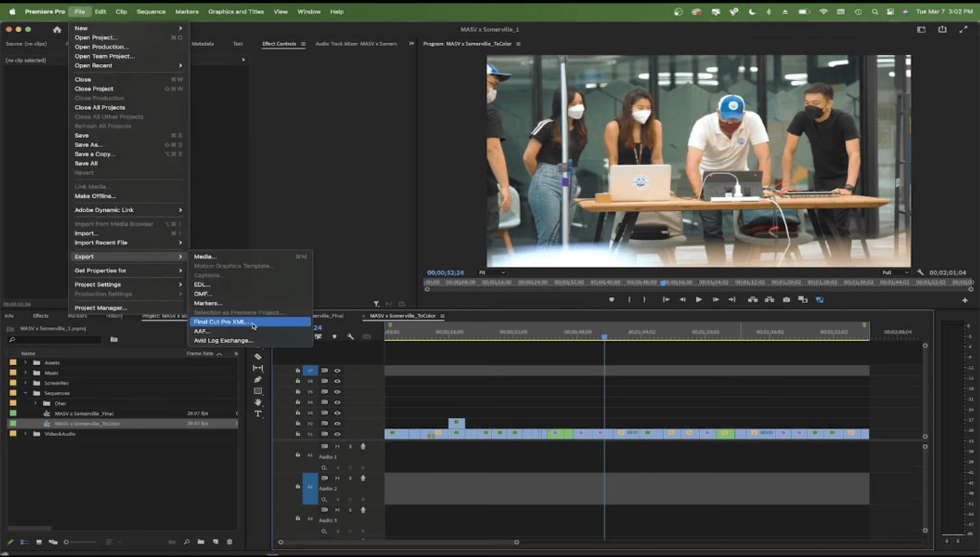Click the Effect Controls tab
980x557 pixels.
tap(278, 44)
